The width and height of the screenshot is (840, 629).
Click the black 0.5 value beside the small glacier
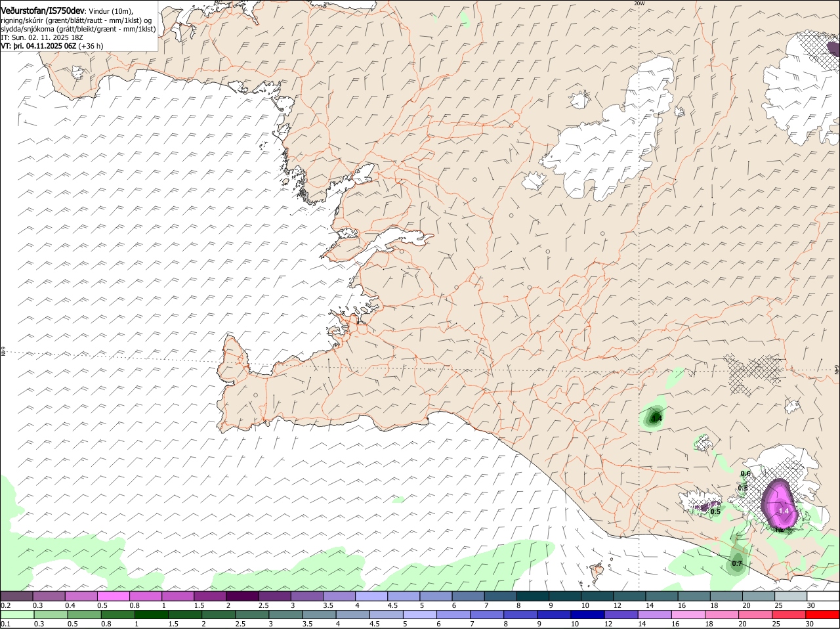point(715,511)
